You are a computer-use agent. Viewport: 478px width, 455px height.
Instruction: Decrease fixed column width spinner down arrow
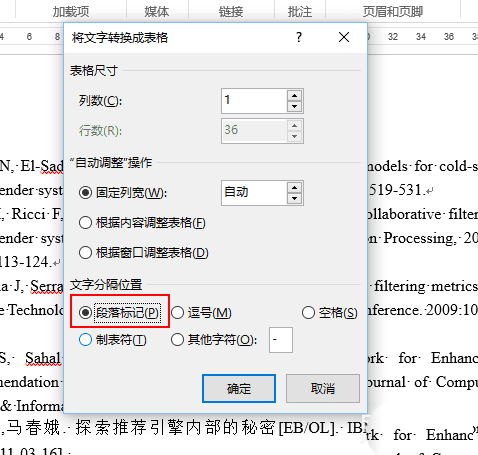294,199
